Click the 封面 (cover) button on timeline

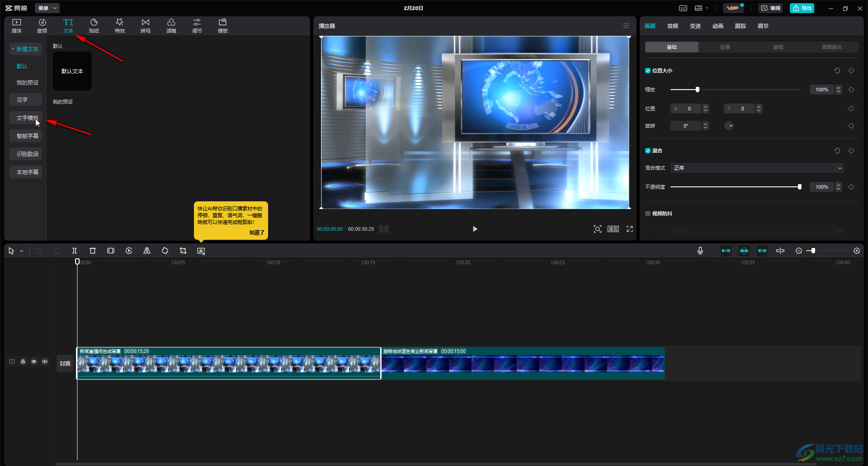[x=65, y=363]
